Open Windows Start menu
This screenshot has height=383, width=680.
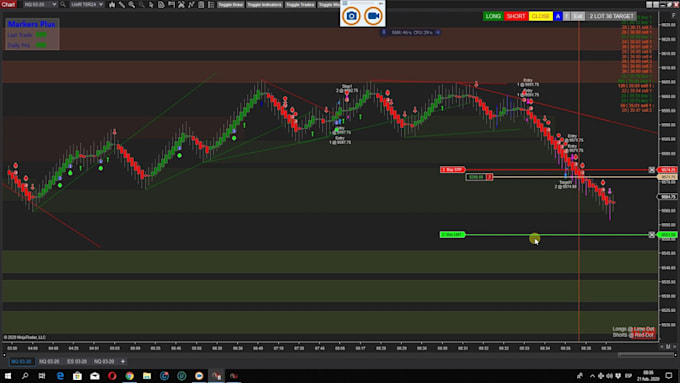[x=8, y=376]
